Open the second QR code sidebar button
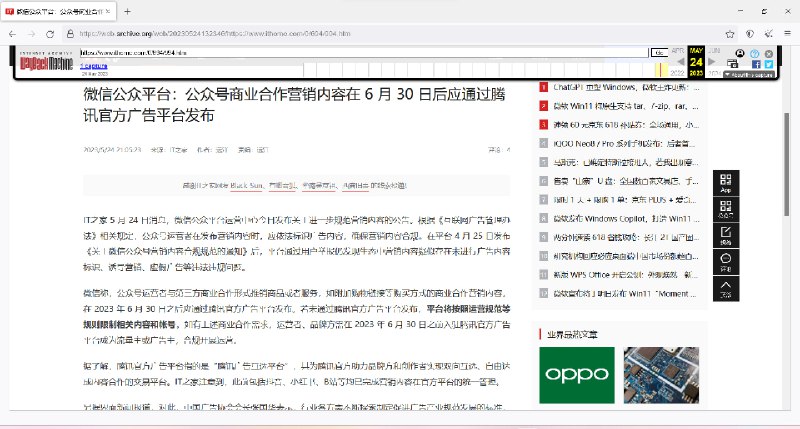This screenshot has width=800, height=429. point(726,209)
